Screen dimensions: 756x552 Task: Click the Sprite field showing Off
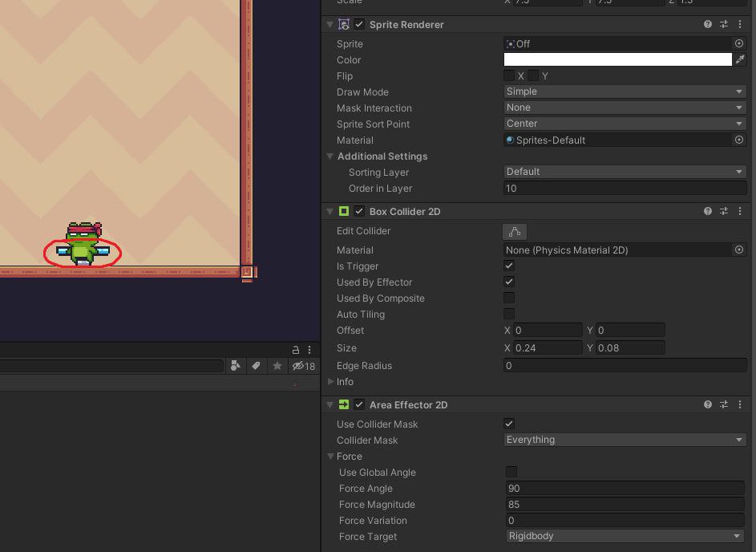[x=617, y=43]
